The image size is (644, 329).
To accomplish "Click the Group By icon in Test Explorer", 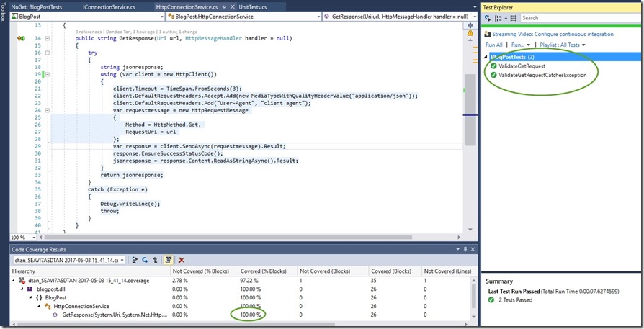I will (498, 18).
